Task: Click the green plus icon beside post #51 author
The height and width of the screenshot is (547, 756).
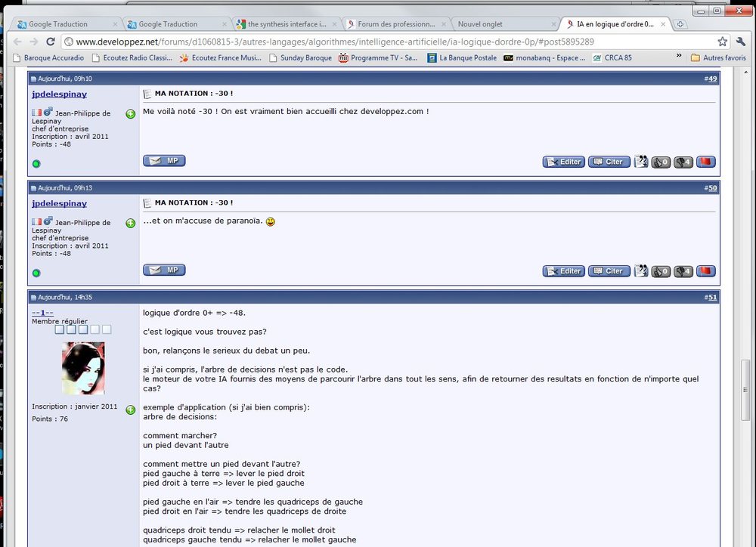Action: 131,409
